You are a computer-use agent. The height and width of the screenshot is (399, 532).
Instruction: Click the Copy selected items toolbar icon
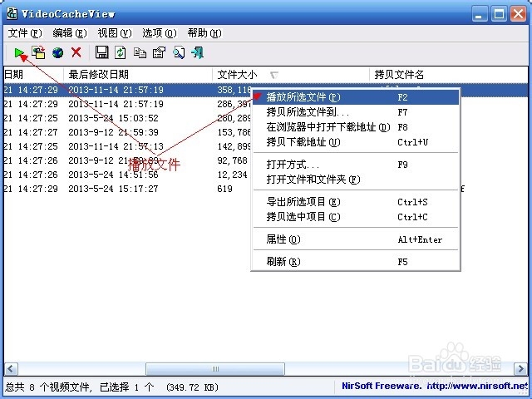pyautogui.click(x=140, y=52)
